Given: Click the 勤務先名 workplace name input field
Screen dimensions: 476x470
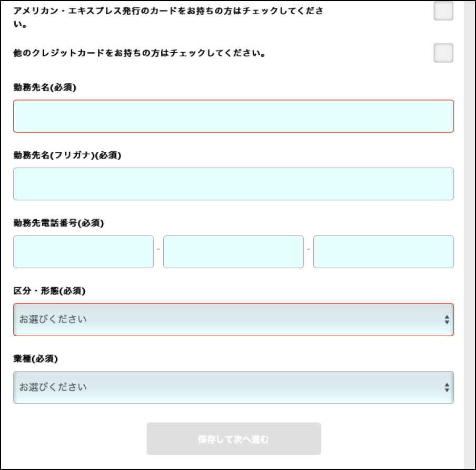Looking at the screenshot, I should [x=233, y=116].
